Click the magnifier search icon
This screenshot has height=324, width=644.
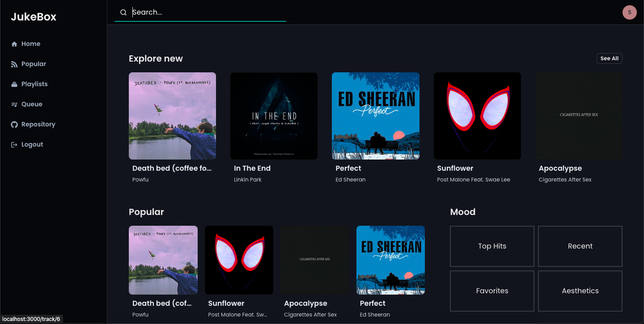click(x=123, y=13)
